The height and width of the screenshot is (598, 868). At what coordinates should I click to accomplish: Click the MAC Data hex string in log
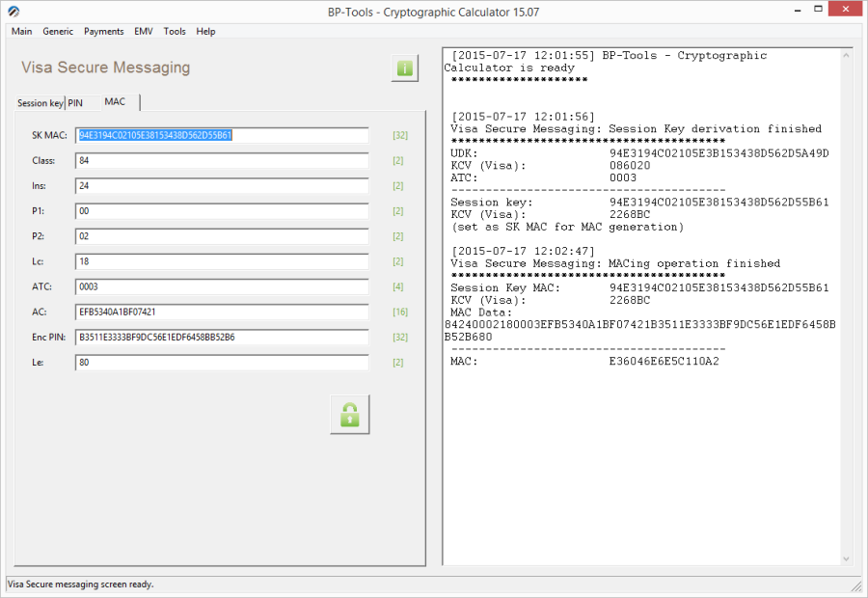[640, 331]
